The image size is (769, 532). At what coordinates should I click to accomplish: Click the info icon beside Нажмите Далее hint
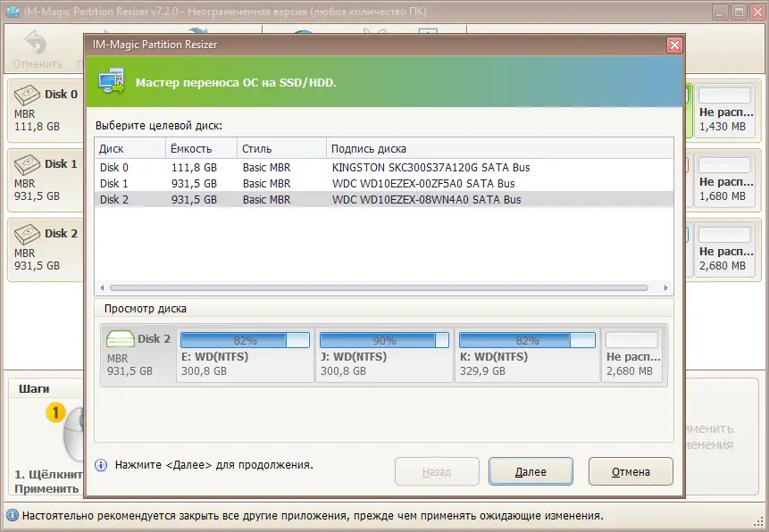coord(101,465)
